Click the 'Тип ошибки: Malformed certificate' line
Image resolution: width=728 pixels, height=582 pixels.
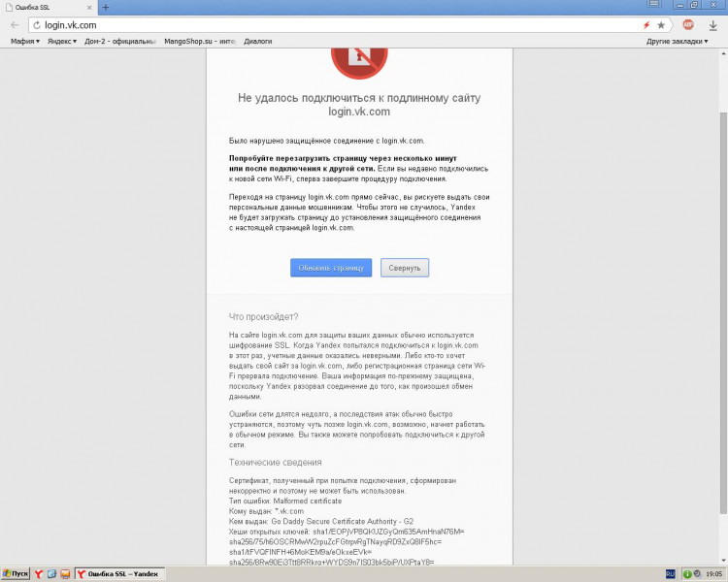click(285, 501)
